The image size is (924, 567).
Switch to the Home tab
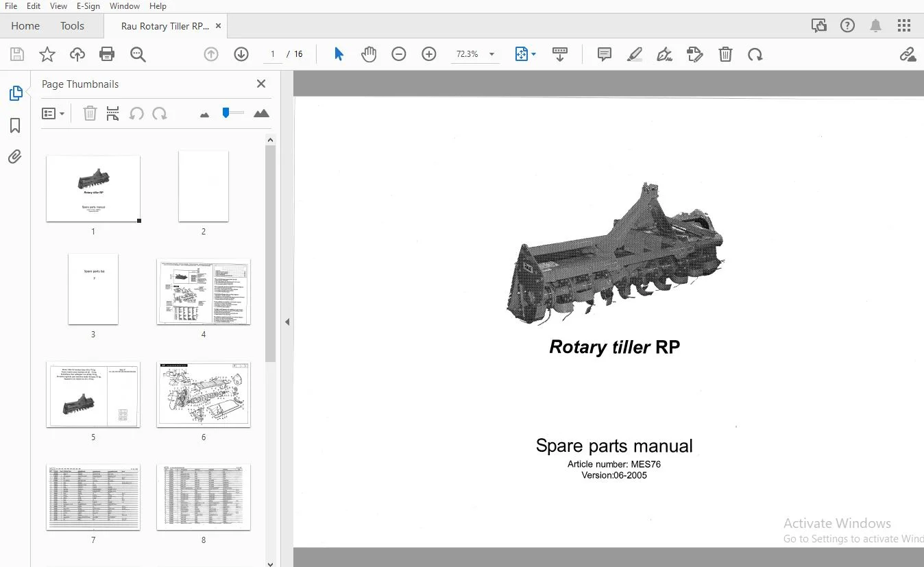[x=25, y=26]
